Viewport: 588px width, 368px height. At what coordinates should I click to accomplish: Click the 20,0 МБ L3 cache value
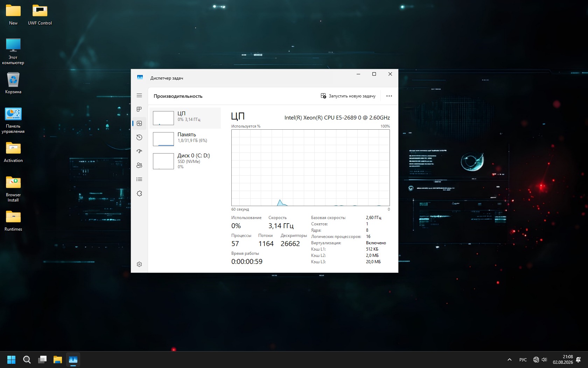373,262
